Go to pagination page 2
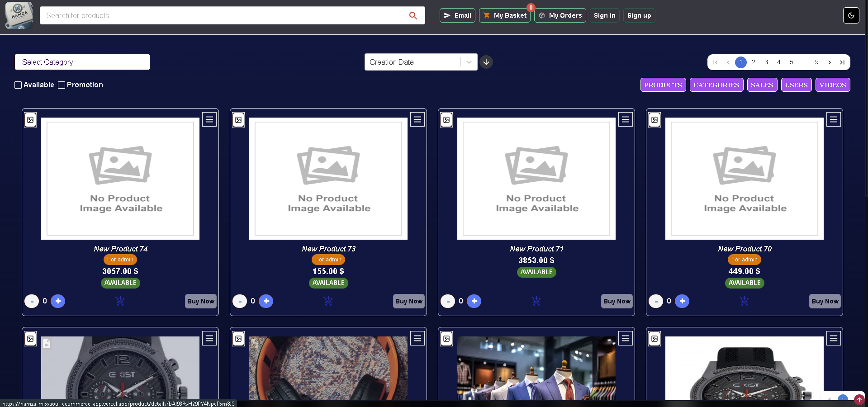868x407 pixels. pos(754,62)
